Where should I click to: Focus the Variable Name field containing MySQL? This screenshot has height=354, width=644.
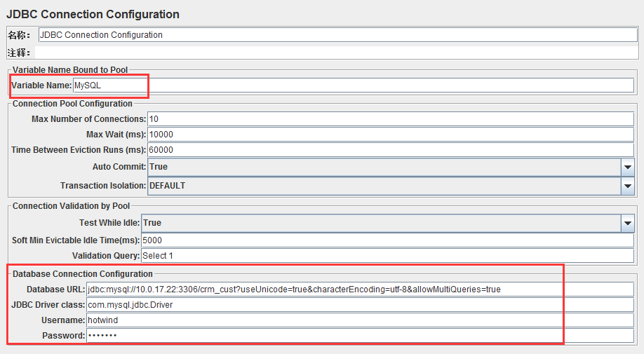[354, 86]
